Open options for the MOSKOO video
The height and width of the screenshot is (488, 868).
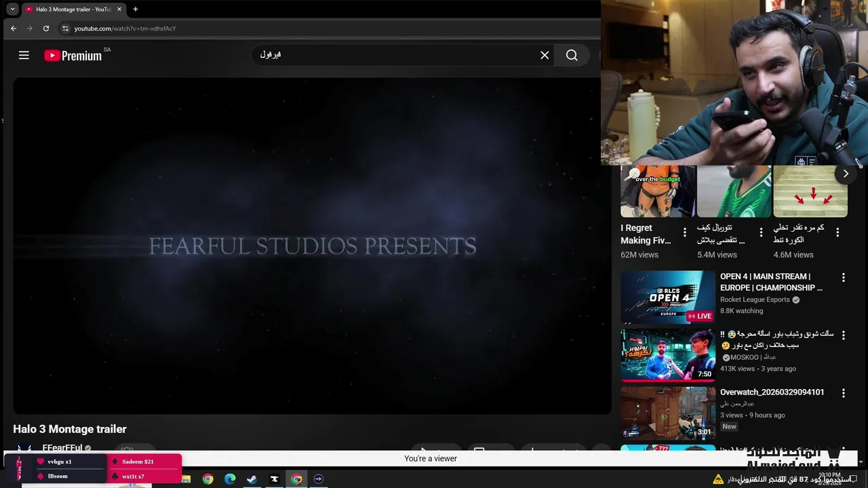pyautogui.click(x=844, y=335)
